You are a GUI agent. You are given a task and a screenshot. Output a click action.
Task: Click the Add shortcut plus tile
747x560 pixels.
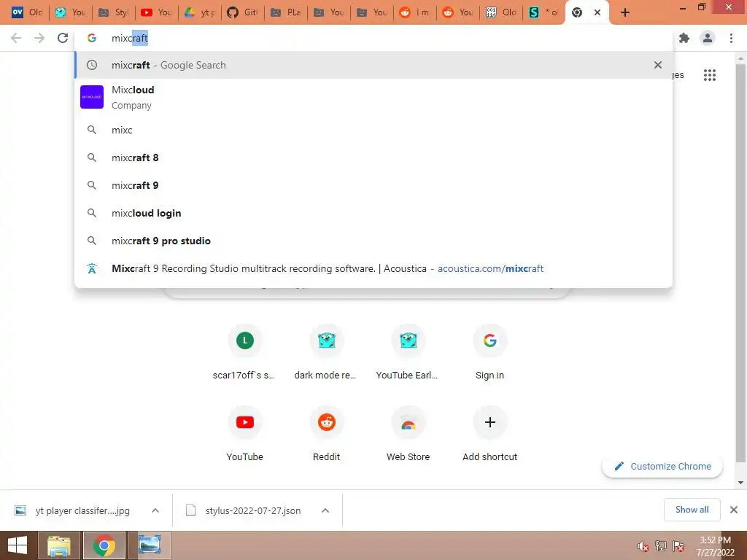click(x=489, y=434)
